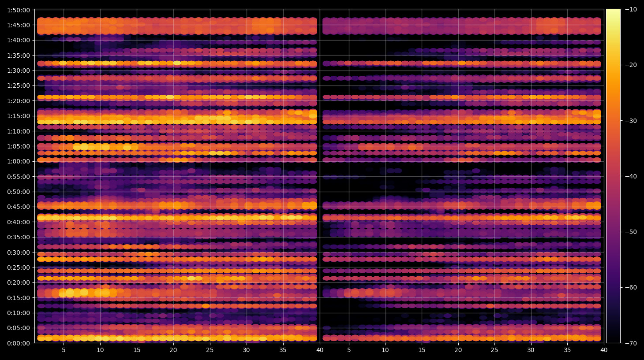Screen dimensions: 644x360
Task: Click the 0:30:00 y-axis label
Action: pyautogui.click(x=19, y=252)
